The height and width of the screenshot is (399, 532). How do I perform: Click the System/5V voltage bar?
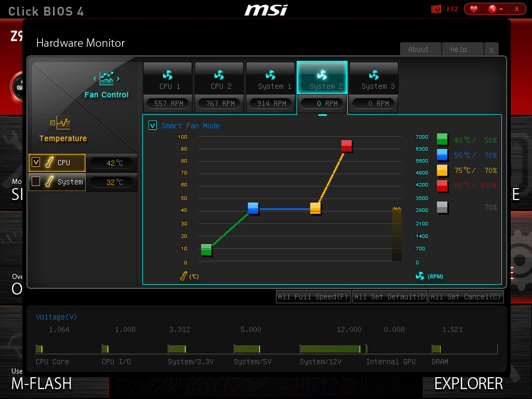[247, 349]
